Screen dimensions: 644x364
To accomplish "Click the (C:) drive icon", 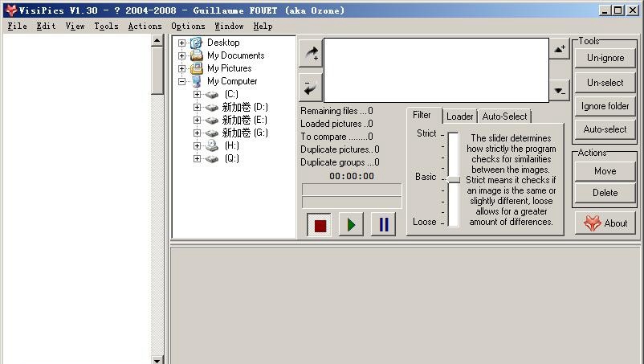I will (x=211, y=95).
